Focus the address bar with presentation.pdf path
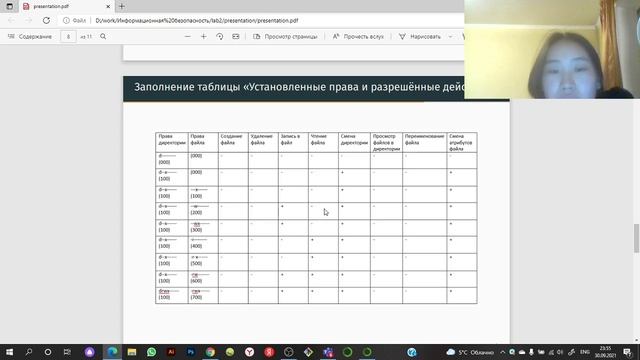 (x=196, y=20)
